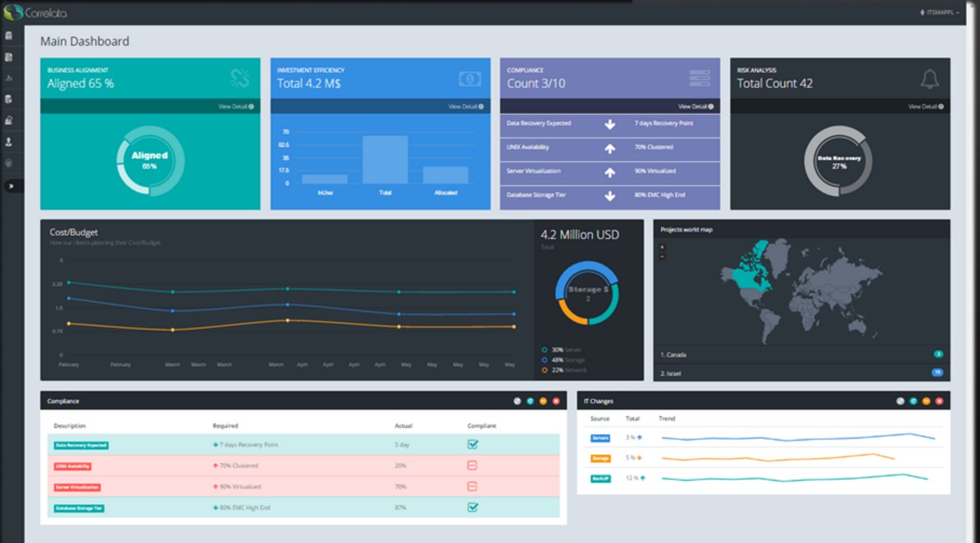The height and width of the screenshot is (543, 980).
Task: Click the non-compliant box for UNIX Availability
Action: (x=472, y=465)
